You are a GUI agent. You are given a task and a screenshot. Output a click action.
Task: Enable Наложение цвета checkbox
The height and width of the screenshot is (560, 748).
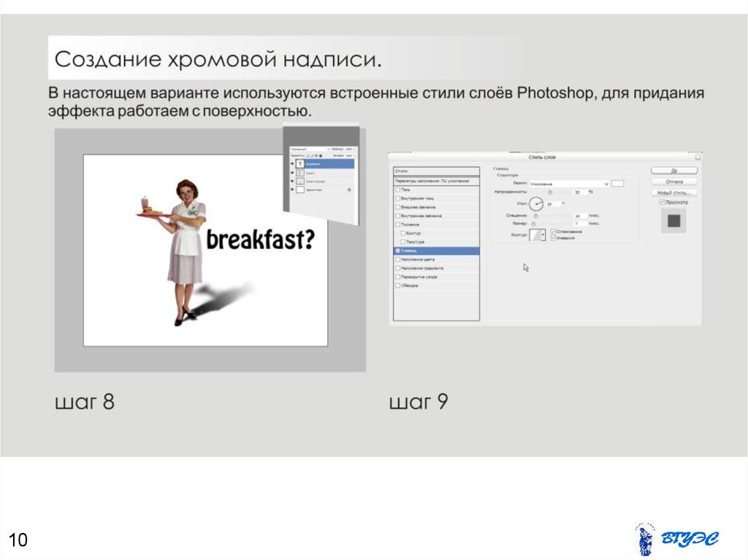(398, 259)
